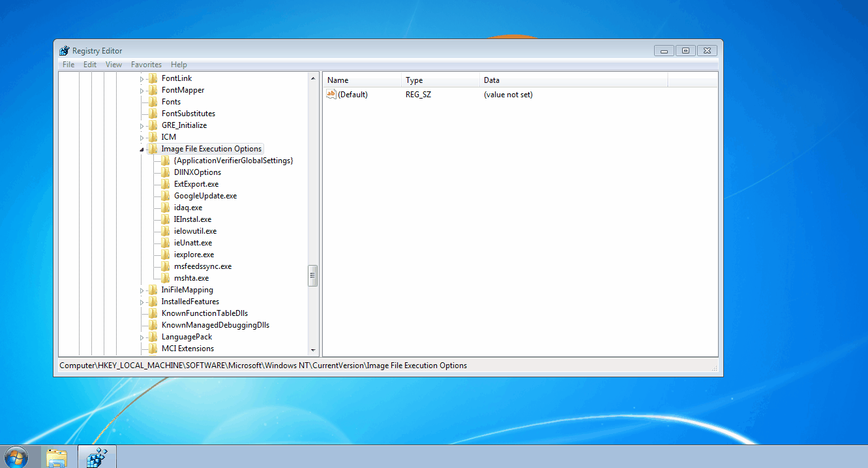
Task: Select the 'MCI Extensions' key label
Action: coord(187,349)
